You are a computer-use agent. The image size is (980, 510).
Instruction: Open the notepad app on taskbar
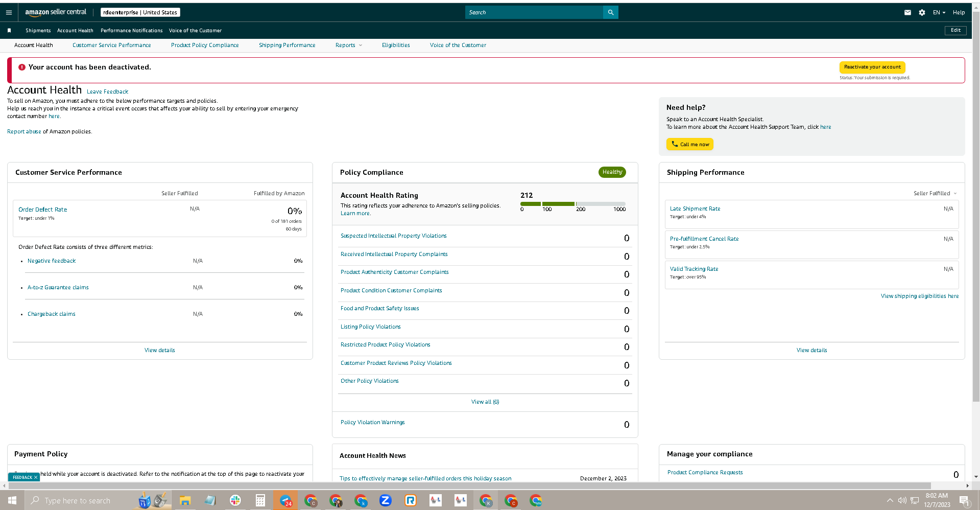pos(210,500)
